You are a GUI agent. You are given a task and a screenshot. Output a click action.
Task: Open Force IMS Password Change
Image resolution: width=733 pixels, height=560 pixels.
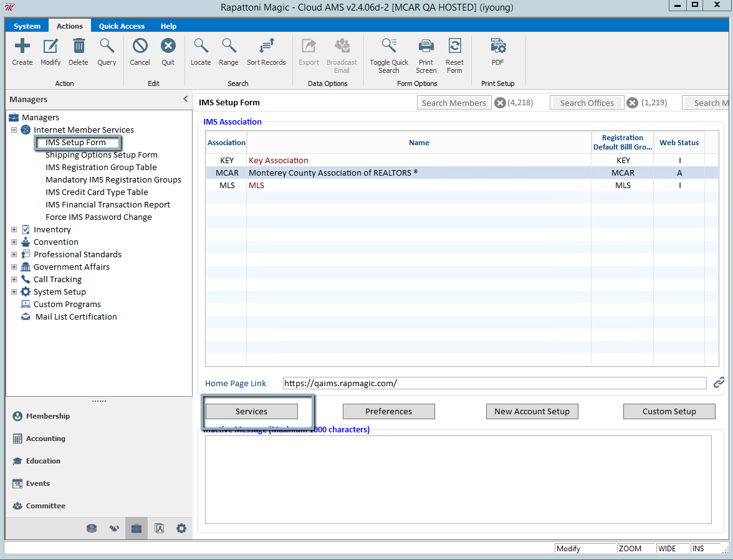[98, 217]
